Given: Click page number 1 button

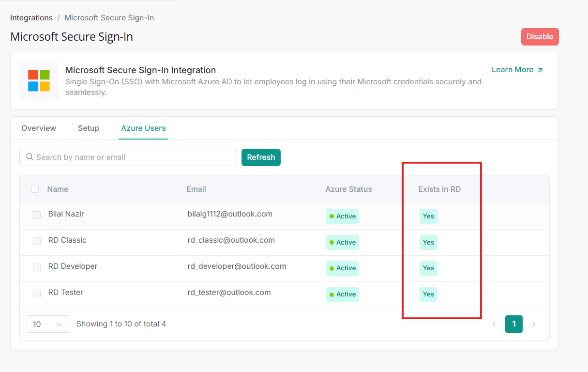Looking at the screenshot, I should coord(513,324).
